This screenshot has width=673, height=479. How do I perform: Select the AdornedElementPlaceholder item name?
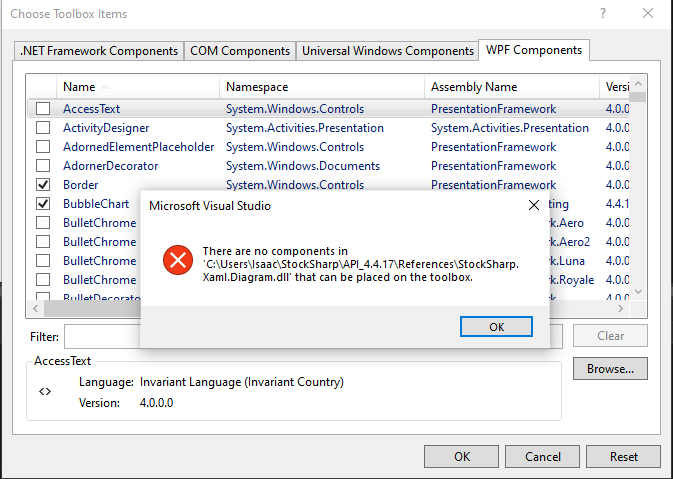[139, 147]
